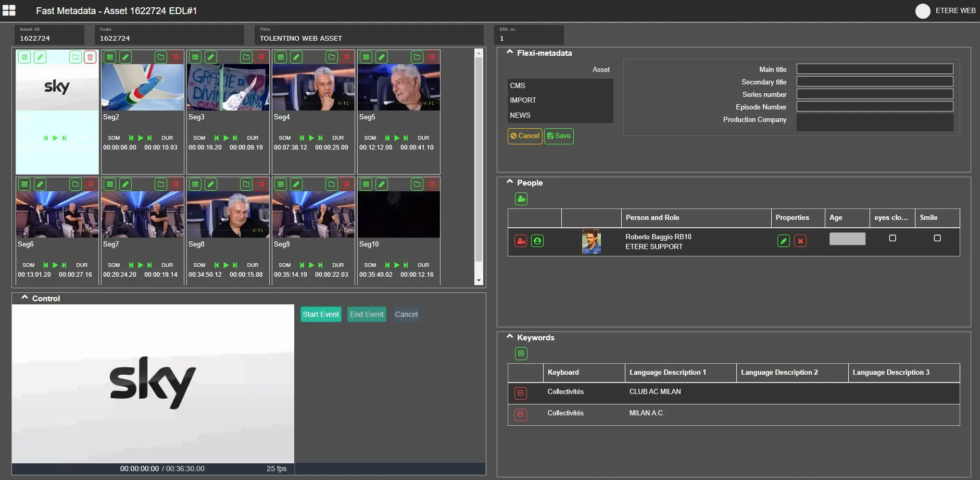980x480 pixels.
Task: Play the Seg3 segment
Action: click(x=226, y=138)
